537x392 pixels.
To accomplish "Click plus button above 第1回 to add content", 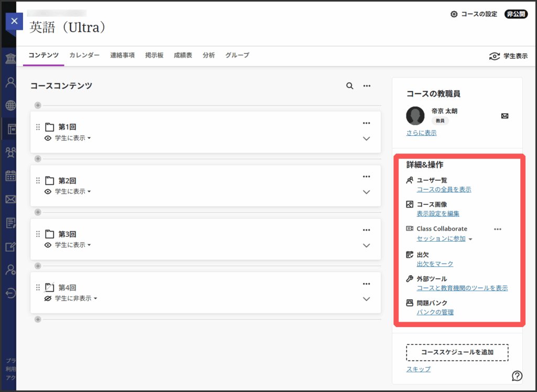I will click(38, 105).
